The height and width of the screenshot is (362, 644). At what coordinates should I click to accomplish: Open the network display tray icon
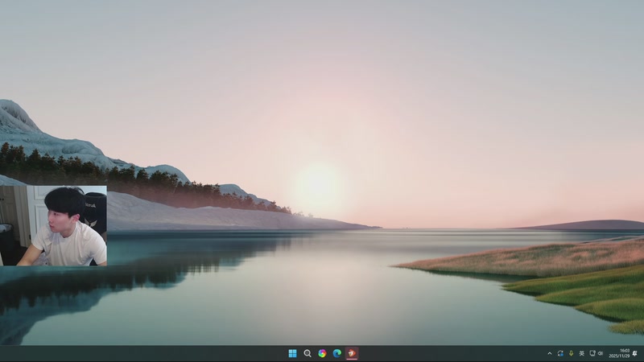point(592,353)
